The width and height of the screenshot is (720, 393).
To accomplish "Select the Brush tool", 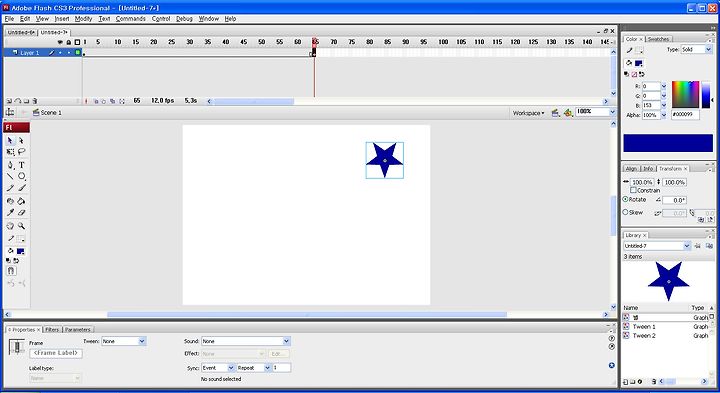I will pos(21,188).
